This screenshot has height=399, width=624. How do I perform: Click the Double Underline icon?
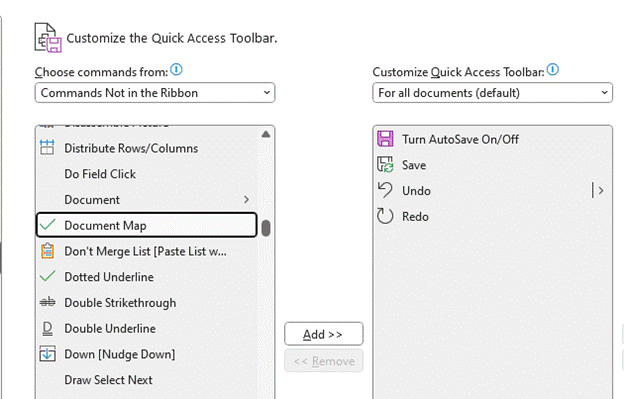click(x=47, y=328)
